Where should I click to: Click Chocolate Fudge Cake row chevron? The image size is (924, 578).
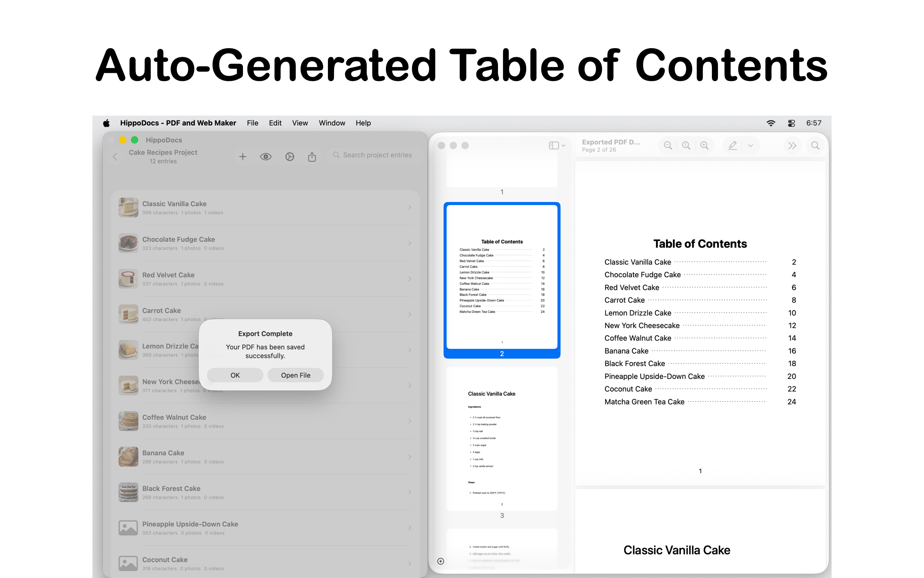tap(409, 243)
